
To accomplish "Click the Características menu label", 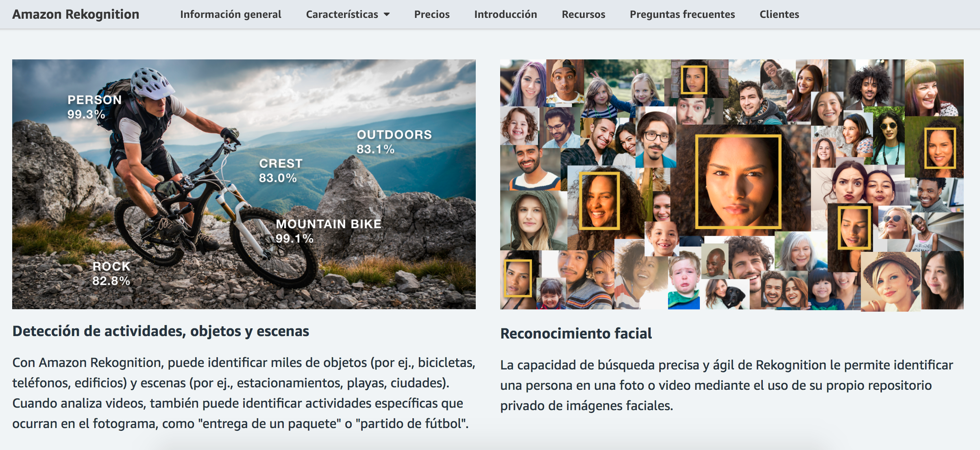I will pos(342,14).
